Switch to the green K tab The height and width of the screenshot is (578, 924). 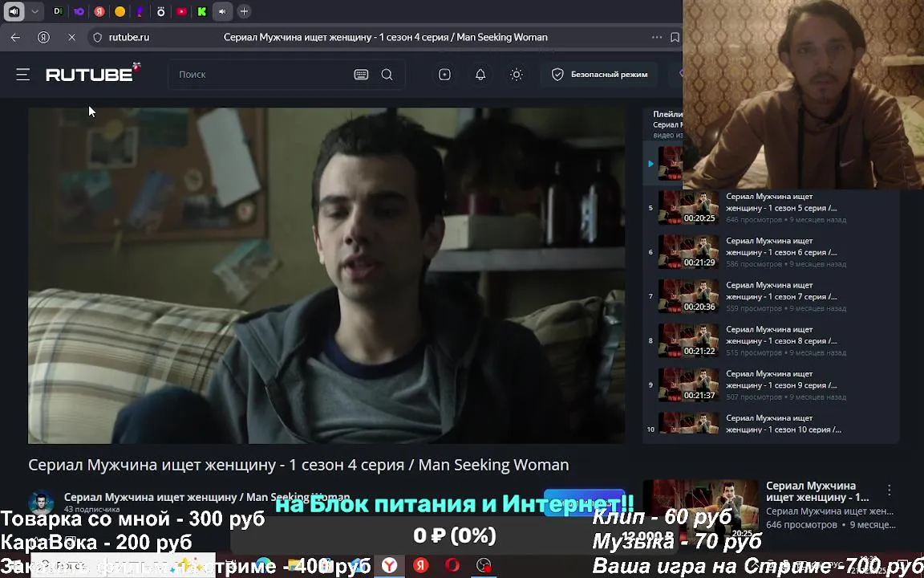tap(202, 11)
